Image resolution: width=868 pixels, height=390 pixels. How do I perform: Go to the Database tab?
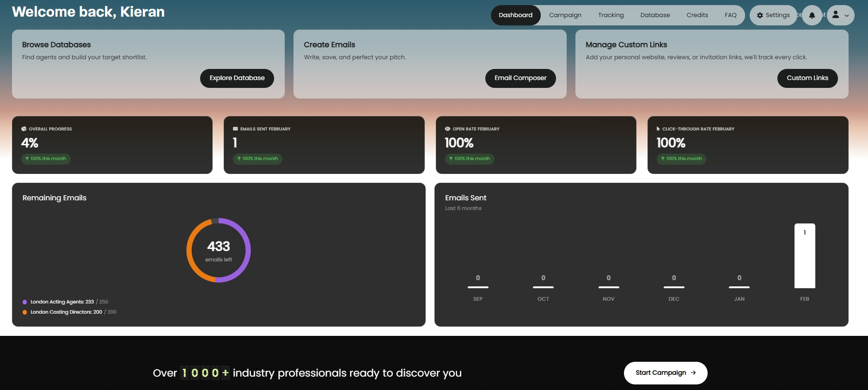655,15
